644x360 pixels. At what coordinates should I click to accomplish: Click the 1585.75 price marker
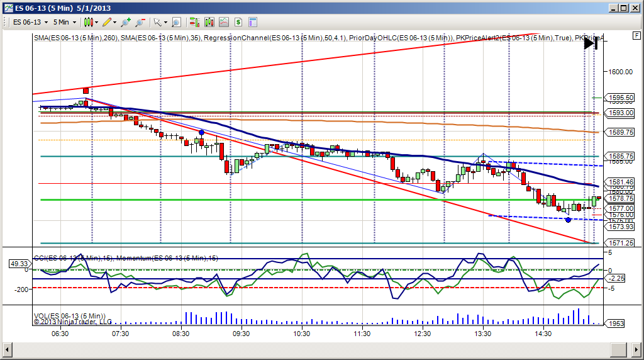(621, 156)
